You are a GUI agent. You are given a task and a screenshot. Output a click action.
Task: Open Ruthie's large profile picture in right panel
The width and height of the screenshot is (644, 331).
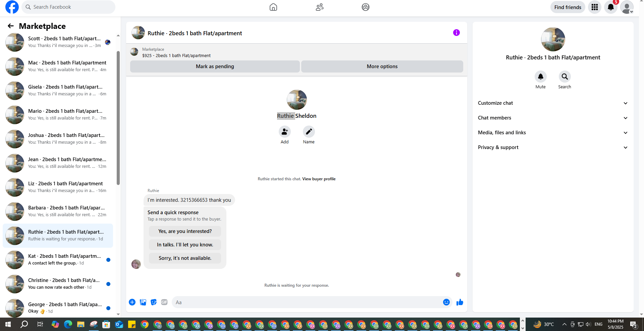pyautogui.click(x=553, y=39)
